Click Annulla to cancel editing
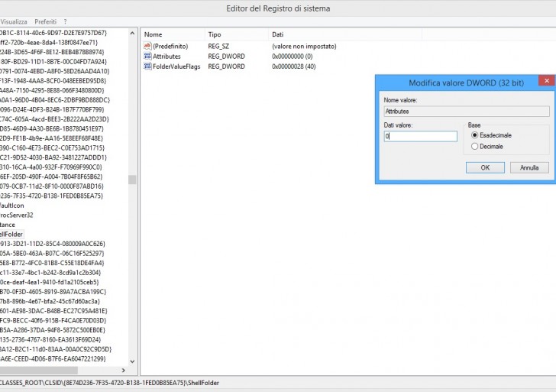Screen dimensions: 556x392 (x=529, y=167)
